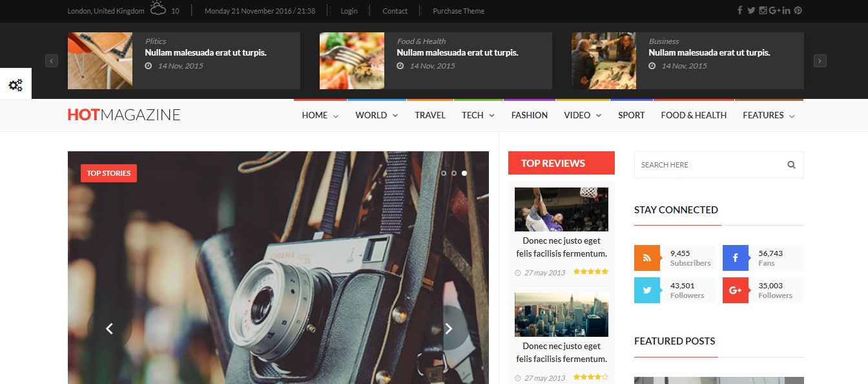The width and height of the screenshot is (868, 384).
Task: Select the third slider navigation dot
Action: pos(464,173)
